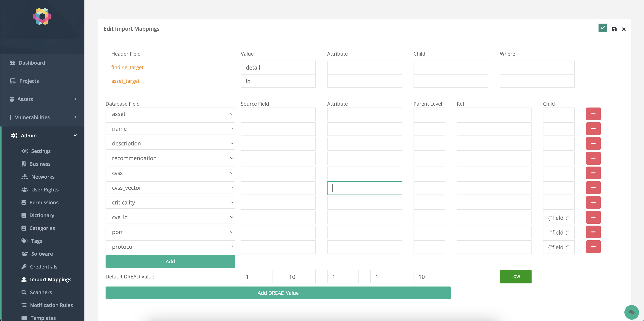Open the Dictionary page
The image size is (644, 321).
[x=41, y=215]
